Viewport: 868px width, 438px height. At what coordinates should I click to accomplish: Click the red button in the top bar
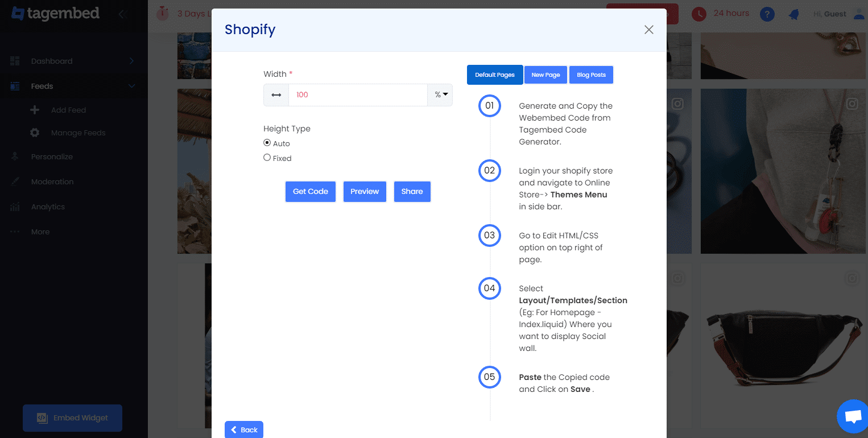(x=642, y=14)
